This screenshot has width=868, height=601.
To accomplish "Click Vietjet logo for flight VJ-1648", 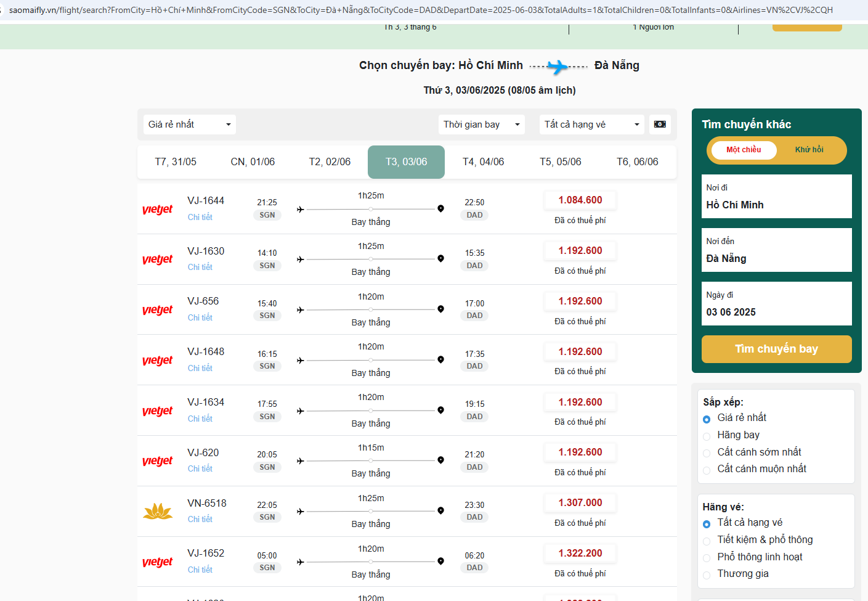I will pos(158,361).
